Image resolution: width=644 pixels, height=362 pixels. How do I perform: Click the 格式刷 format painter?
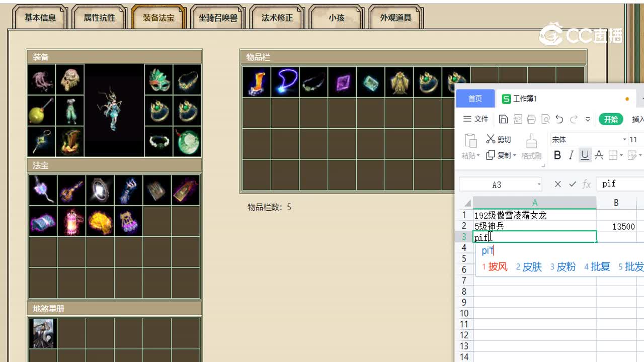(531, 147)
